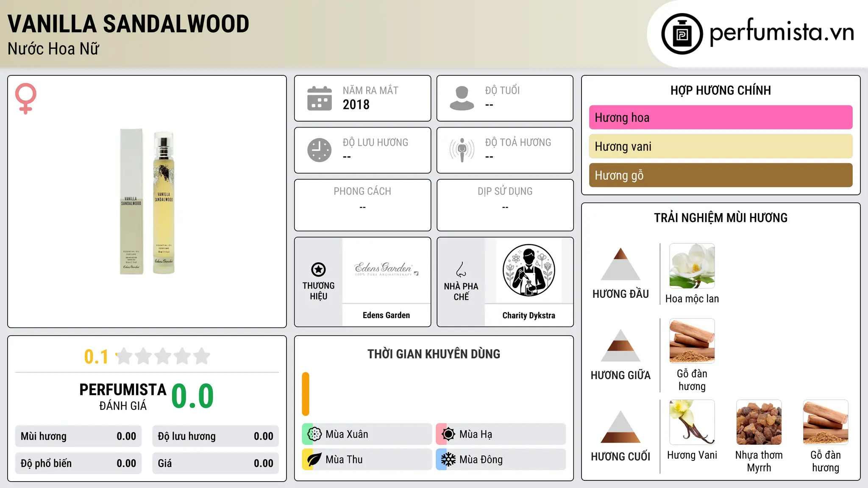Click the orange 0.1 user rating value
This screenshot has height=488, width=868.
click(96, 357)
